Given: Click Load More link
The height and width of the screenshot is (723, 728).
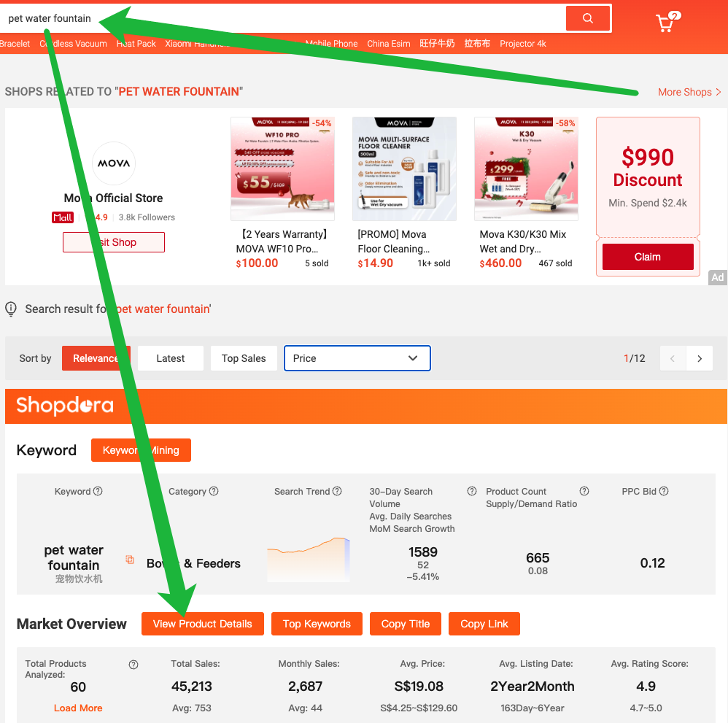Looking at the screenshot, I should coord(78,708).
